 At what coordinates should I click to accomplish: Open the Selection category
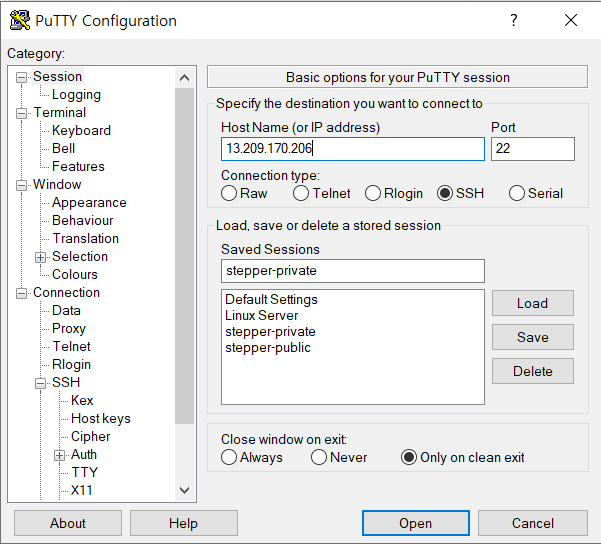click(x=80, y=256)
